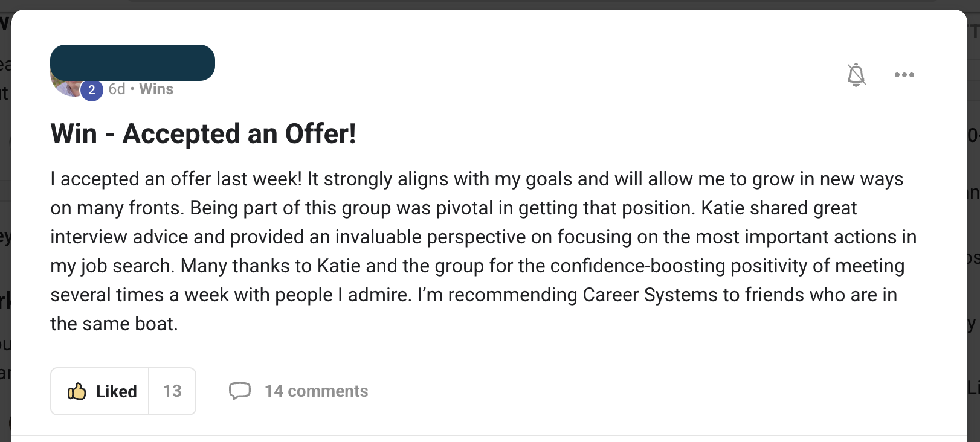980x442 pixels.
Task: Click "the same boat." closing line
Action: pyautogui.click(x=114, y=324)
